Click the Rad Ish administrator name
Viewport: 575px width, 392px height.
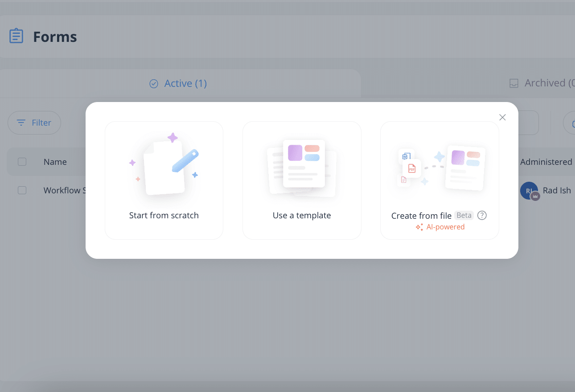[557, 190]
